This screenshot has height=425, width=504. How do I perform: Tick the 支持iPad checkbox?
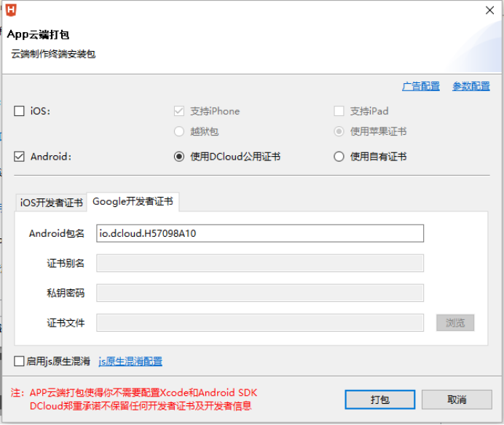pyautogui.click(x=339, y=112)
